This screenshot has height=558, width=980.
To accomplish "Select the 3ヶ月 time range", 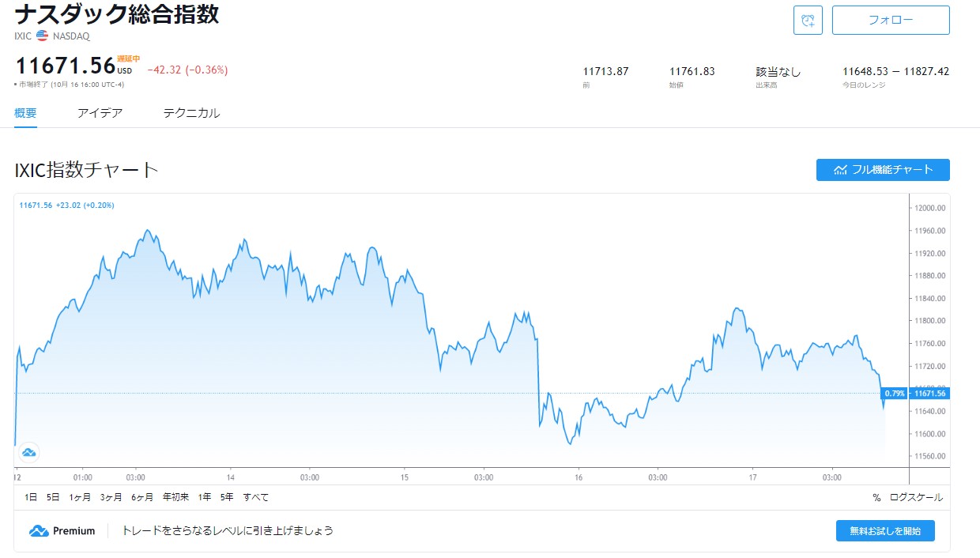I will (111, 497).
